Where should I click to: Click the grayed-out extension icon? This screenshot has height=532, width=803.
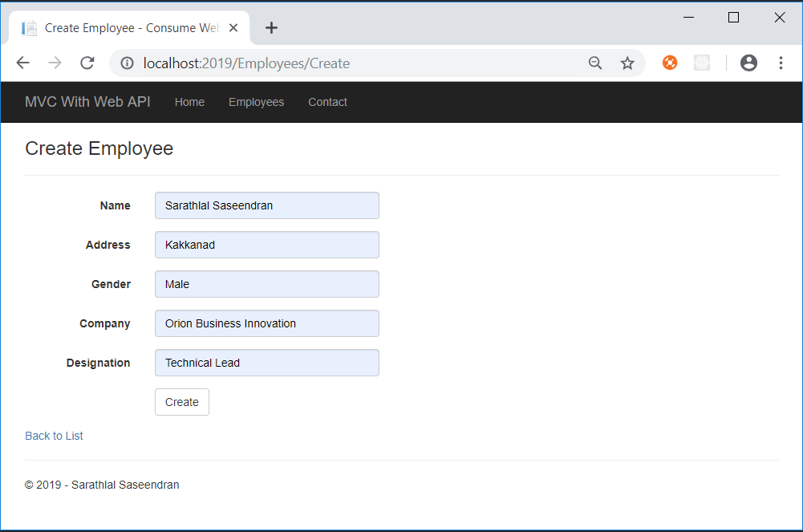(702, 63)
